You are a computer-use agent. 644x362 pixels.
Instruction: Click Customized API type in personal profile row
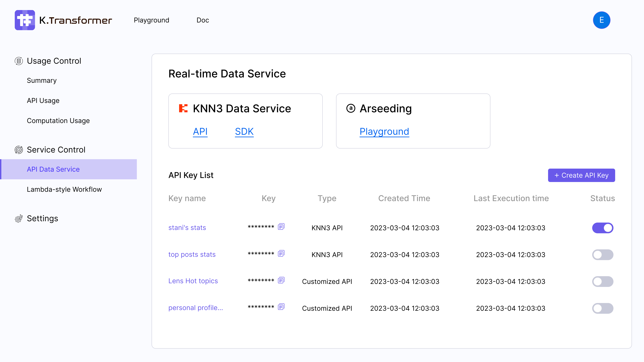327,308
